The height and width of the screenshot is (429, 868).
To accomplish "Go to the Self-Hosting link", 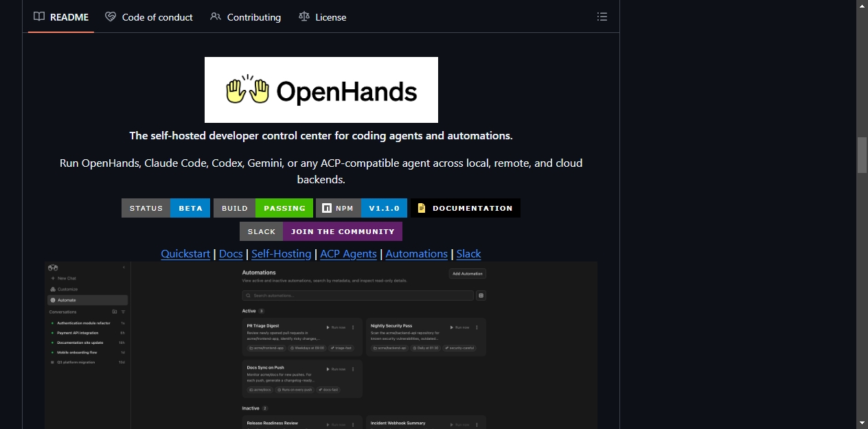I will 281,253.
